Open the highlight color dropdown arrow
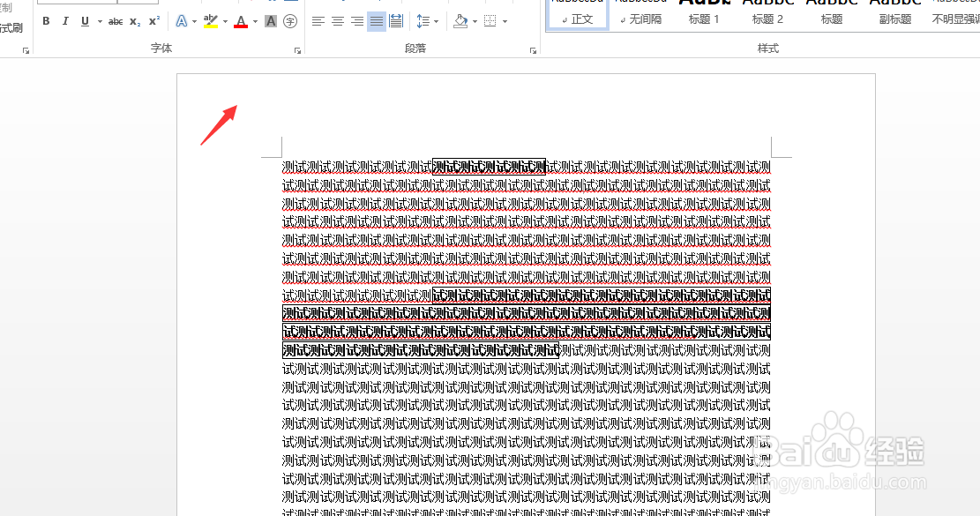 point(225,21)
